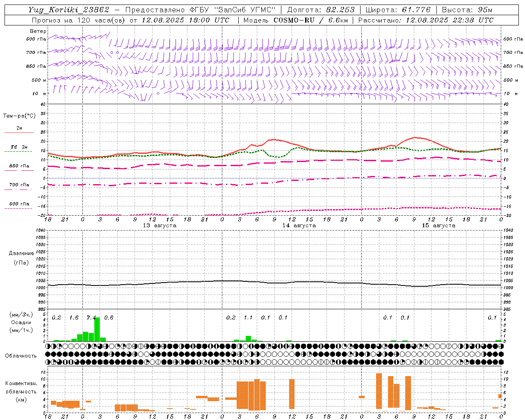Click the 3-hour precipitation value '7.4'

click(91, 317)
